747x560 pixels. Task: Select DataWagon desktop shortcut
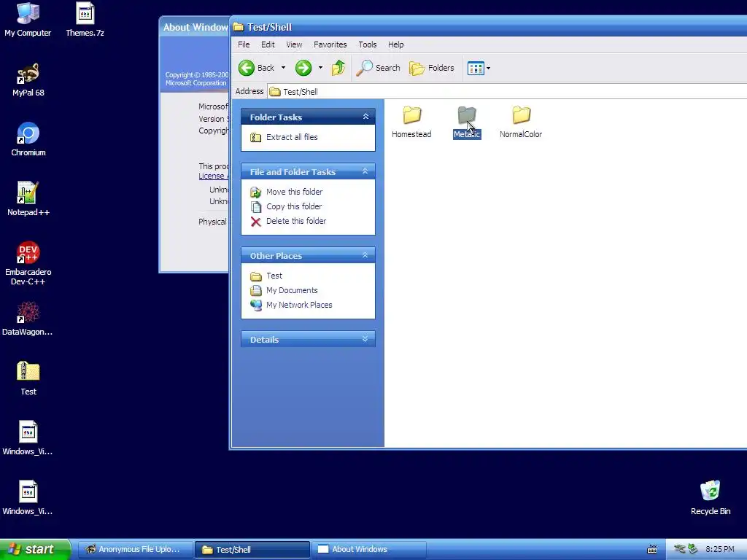[x=28, y=319]
